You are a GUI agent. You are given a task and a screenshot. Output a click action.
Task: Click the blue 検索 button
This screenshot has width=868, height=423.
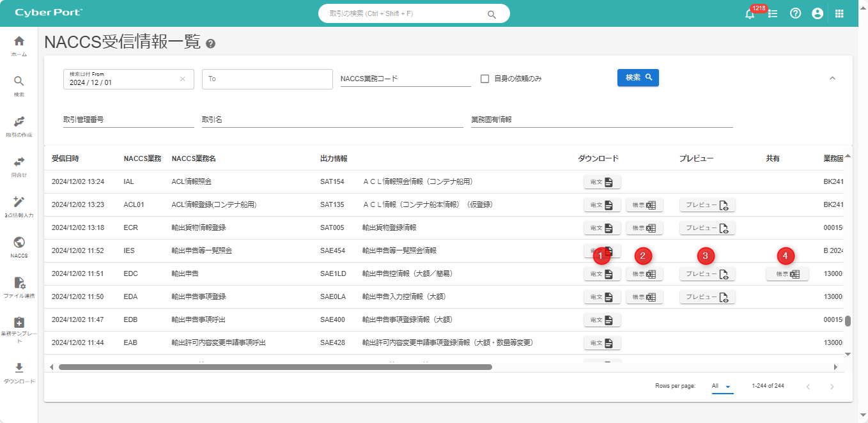pyautogui.click(x=637, y=77)
